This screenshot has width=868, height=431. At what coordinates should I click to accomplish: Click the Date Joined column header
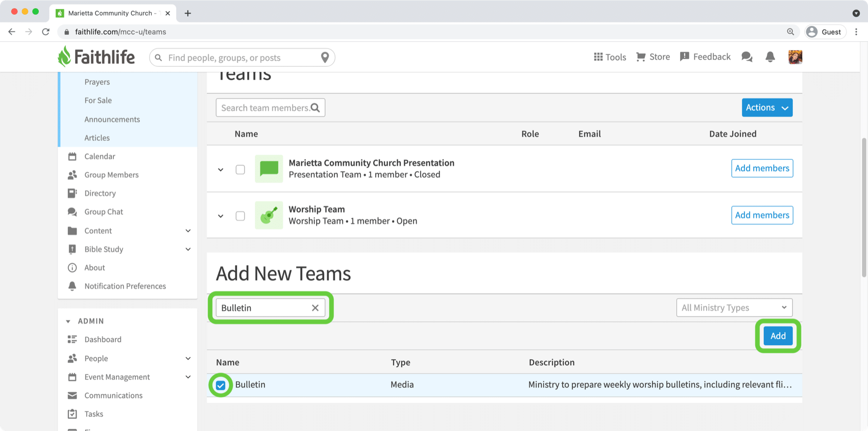pos(733,134)
